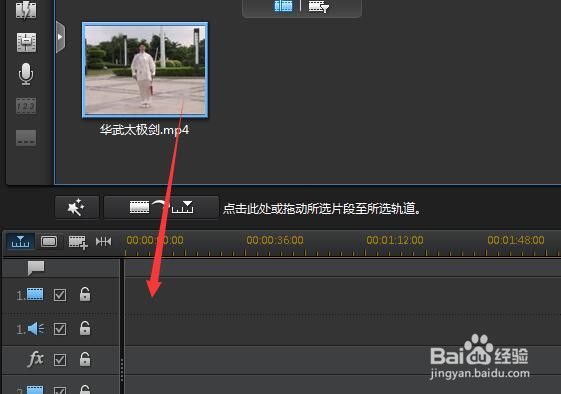Open the Voice-Over microphone room
The height and width of the screenshot is (394, 561).
(26, 74)
